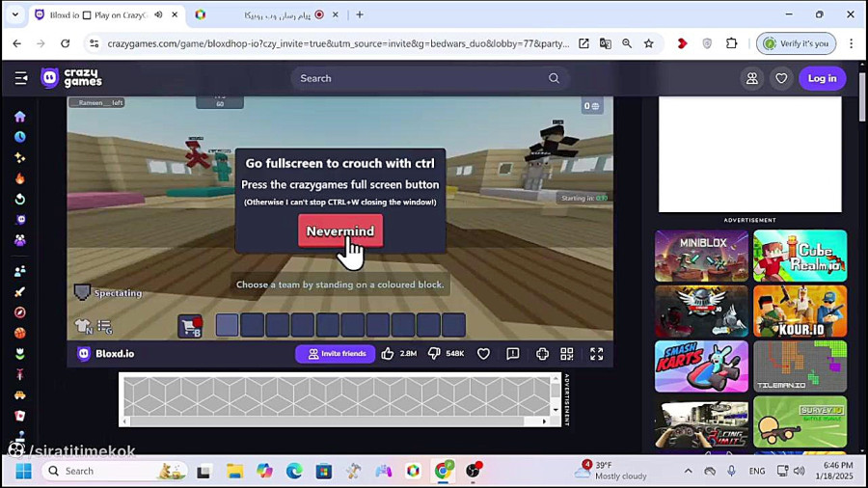Go to the CrazyGames logo home link
868x488 pixels.
point(71,78)
